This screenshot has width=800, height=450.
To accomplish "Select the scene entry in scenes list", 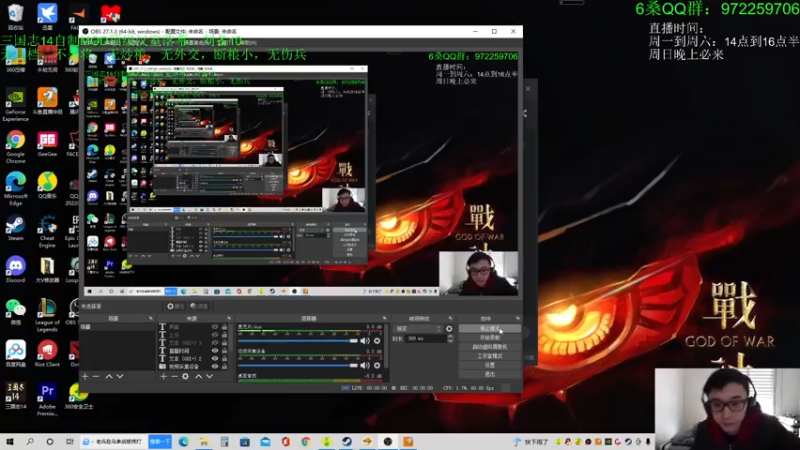I will pyautogui.click(x=117, y=327).
